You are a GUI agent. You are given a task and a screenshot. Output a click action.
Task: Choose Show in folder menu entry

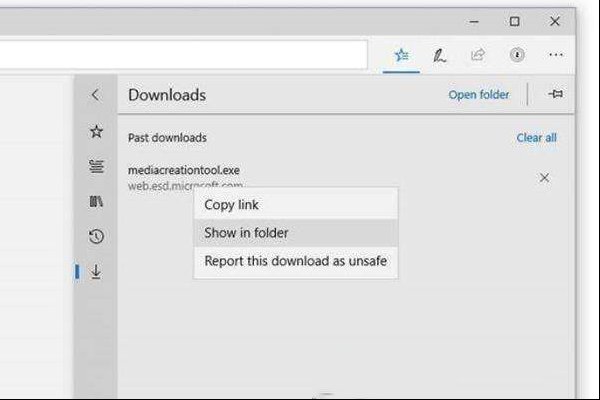click(x=296, y=233)
